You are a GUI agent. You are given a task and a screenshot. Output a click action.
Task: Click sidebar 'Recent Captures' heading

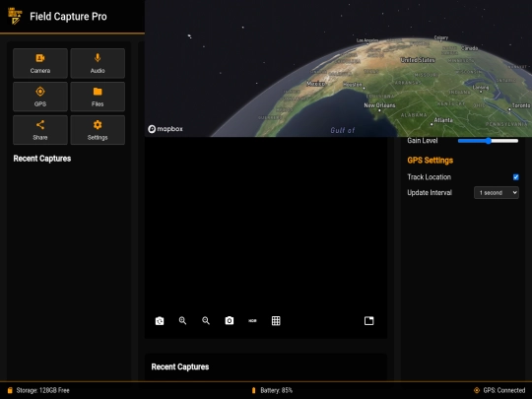[42, 159]
